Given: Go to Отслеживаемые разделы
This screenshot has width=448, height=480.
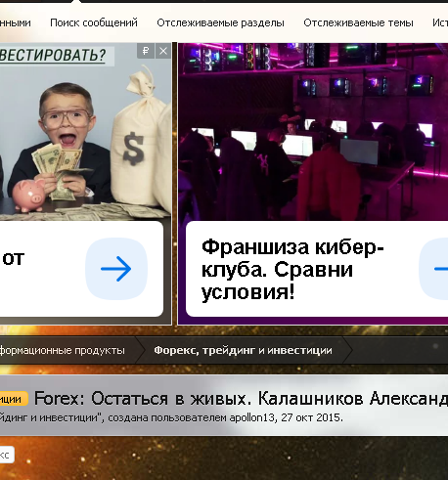Looking at the screenshot, I should tap(220, 22).
